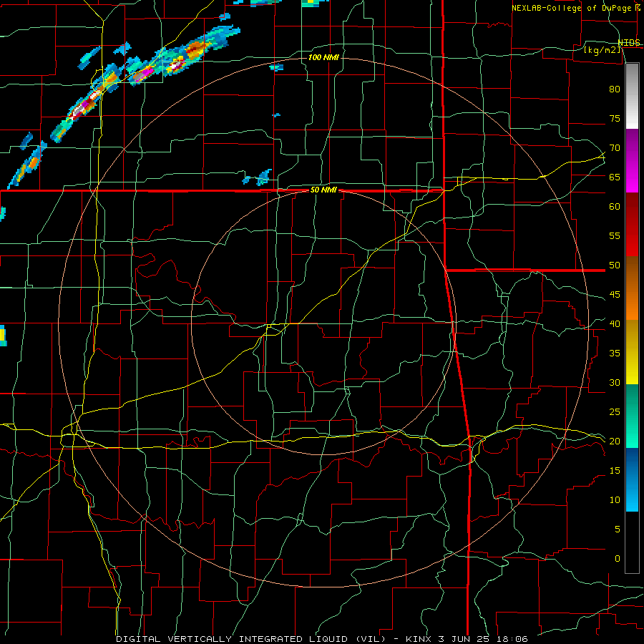Image resolution: width=644 pixels, height=644 pixels.
Task: Select the white-gray top segment of the color scale
Action: coord(632,96)
